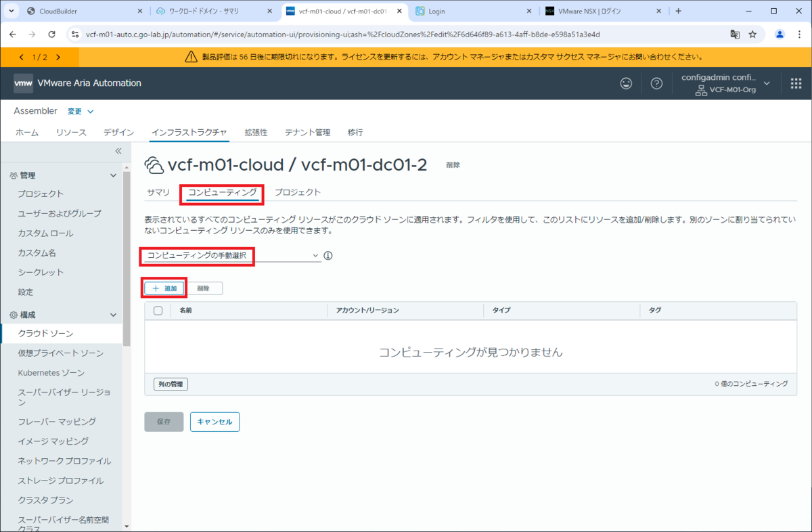Switch to the コンピューティング sub-tab
This screenshot has height=532, width=812.
(x=223, y=192)
